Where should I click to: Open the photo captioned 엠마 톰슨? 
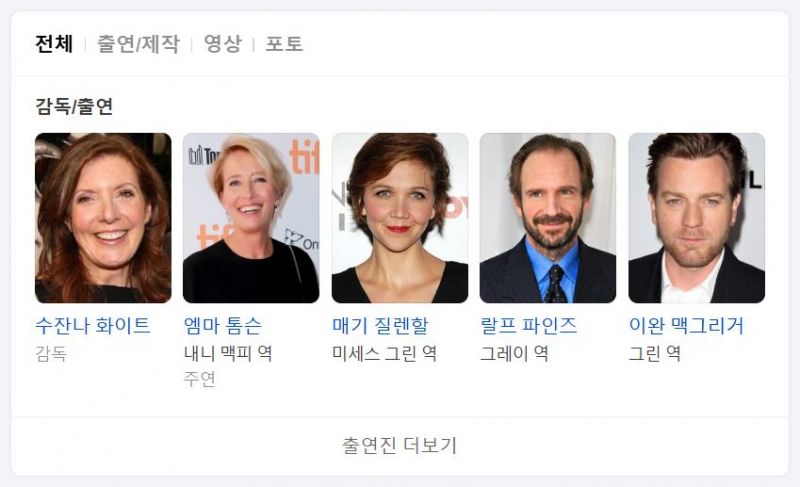click(x=251, y=218)
